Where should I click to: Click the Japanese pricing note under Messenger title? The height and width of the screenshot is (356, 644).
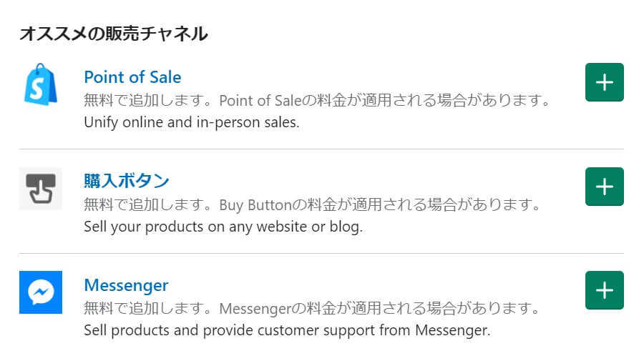pos(311,310)
